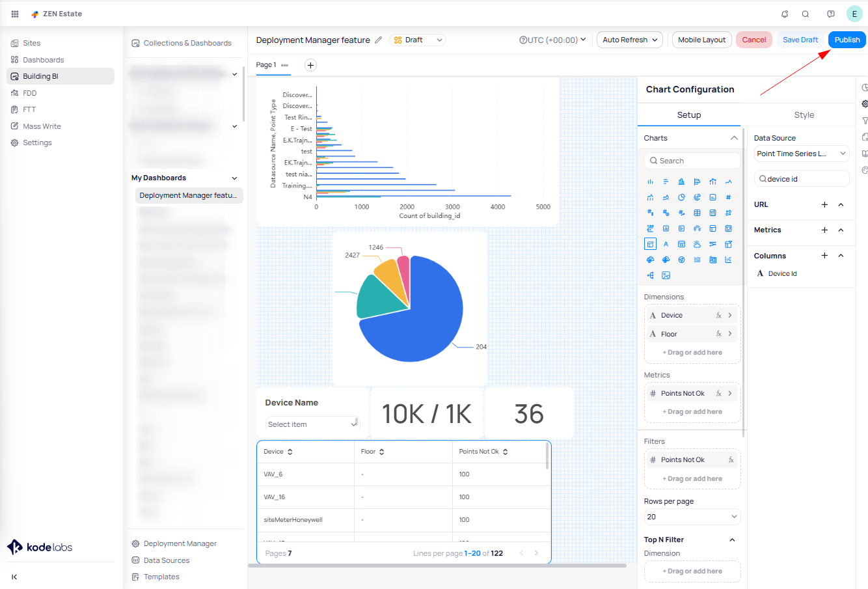Open FDD in the left navigation
This screenshot has height=589, width=868.
[x=30, y=93]
